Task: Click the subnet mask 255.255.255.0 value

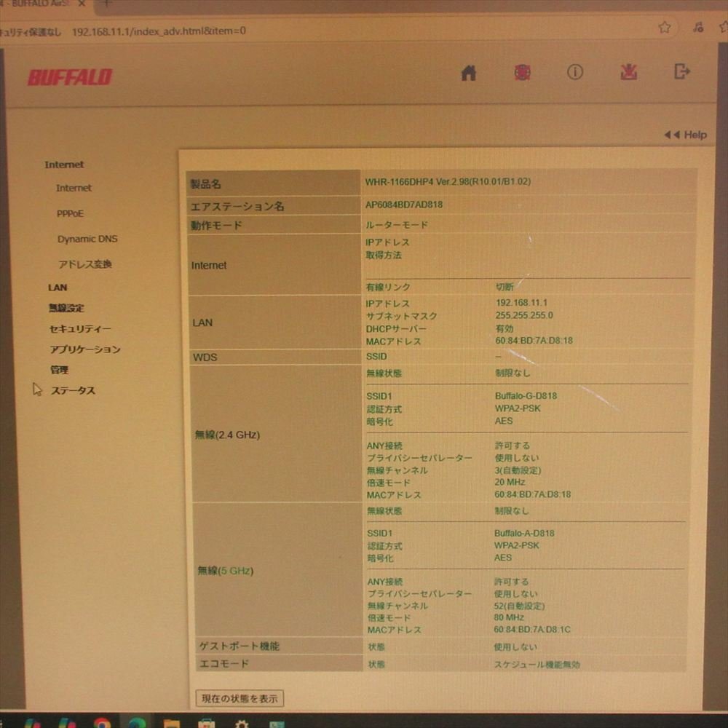Action: pos(523,315)
